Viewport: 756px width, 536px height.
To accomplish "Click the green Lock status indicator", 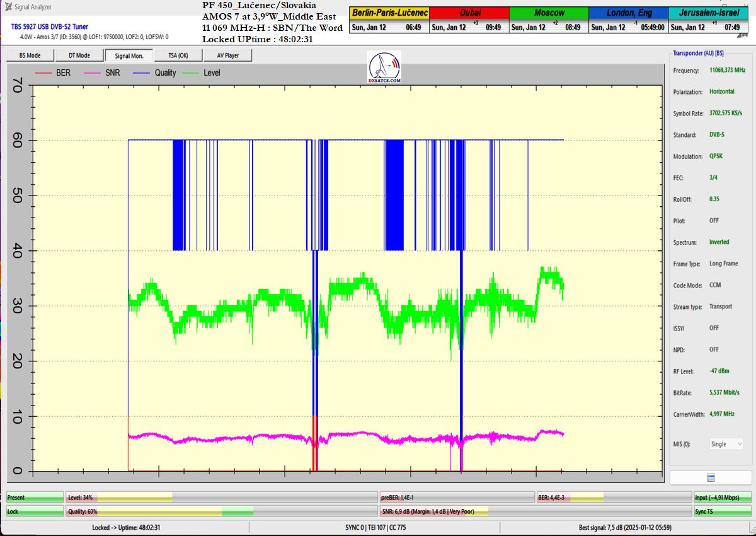I will (x=35, y=511).
